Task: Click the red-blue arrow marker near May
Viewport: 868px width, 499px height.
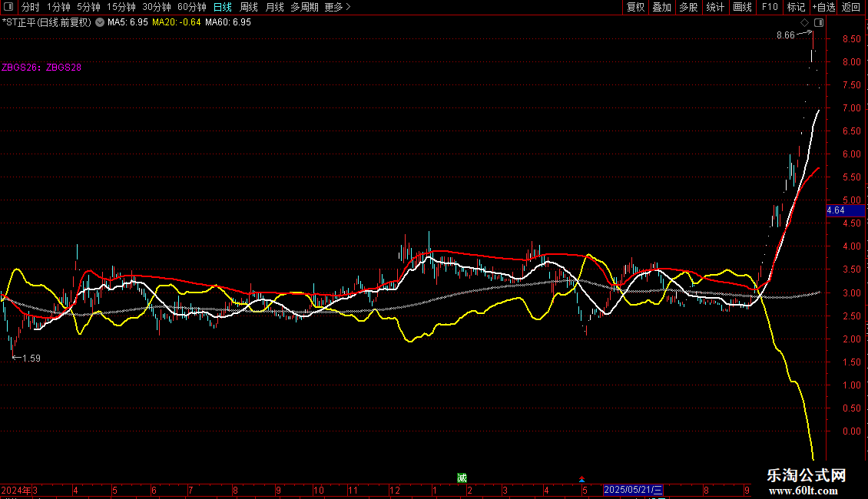Action: pos(581,478)
